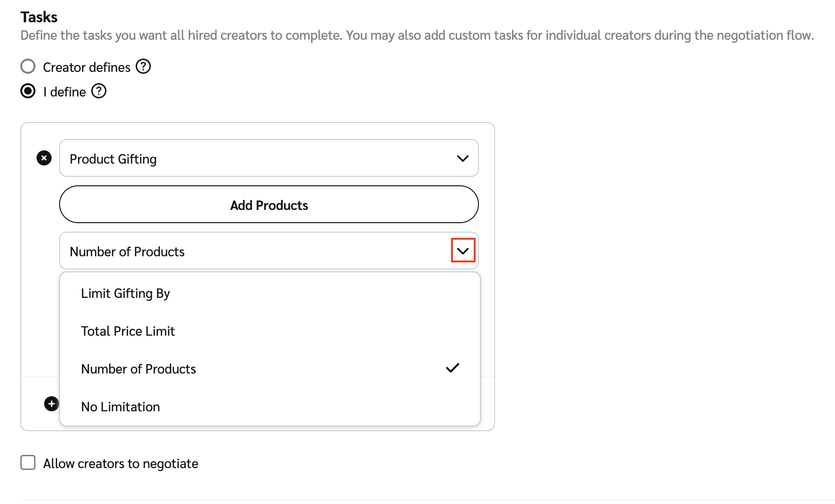Choose Total Price Limit option

pyautogui.click(x=128, y=331)
